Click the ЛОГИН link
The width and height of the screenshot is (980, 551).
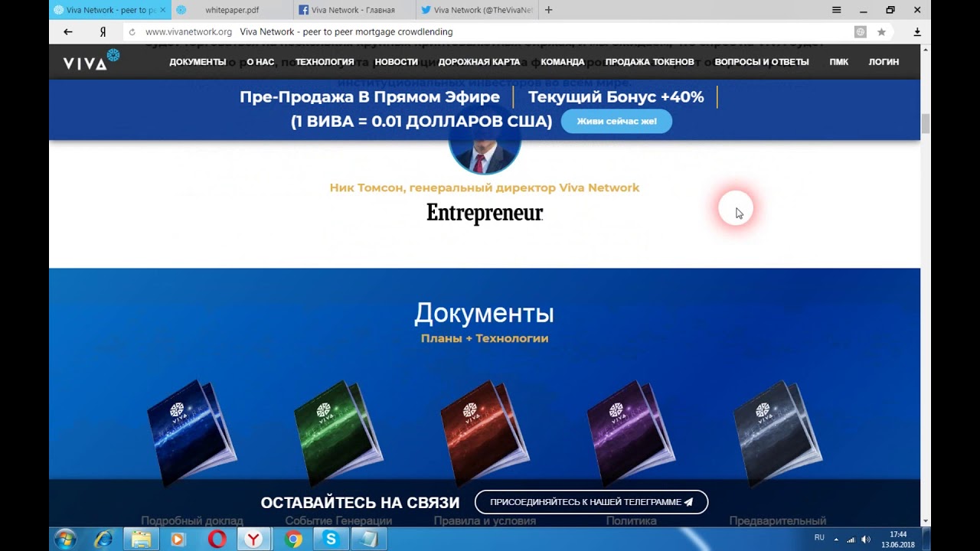pyautogui.click(x=884, y=62)
